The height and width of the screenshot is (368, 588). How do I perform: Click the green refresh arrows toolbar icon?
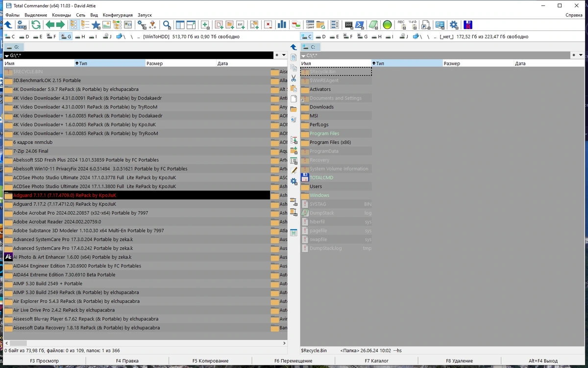tap(36, 25)
